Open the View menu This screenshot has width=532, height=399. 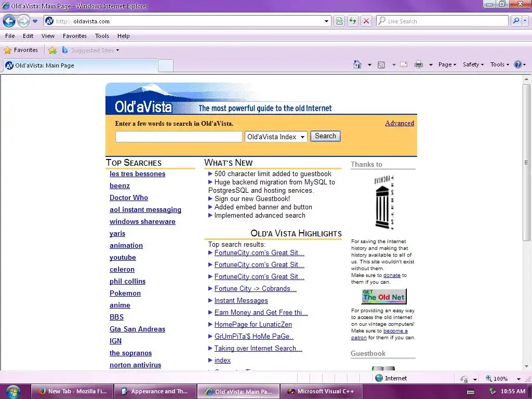point(48,36)
